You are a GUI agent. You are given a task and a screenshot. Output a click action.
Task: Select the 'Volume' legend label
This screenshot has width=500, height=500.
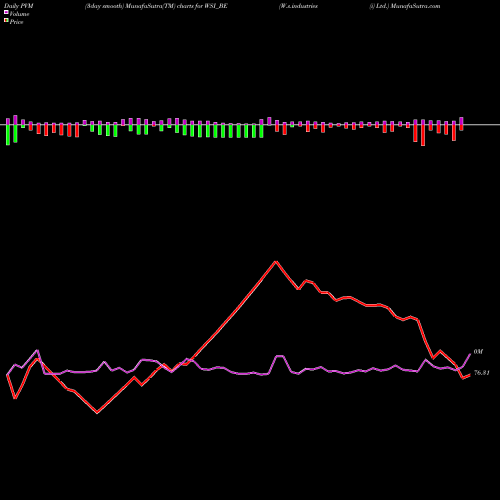pyautogui.click(x=19, y=14)
